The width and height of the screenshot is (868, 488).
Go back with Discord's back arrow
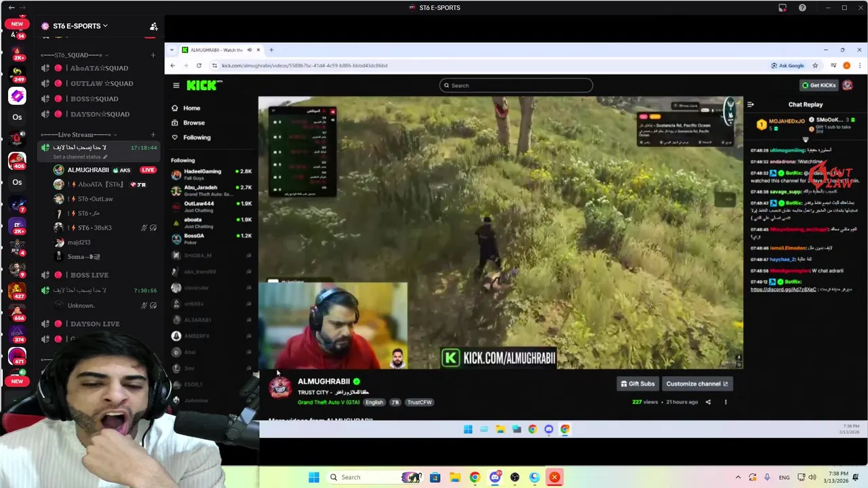click(x=11, y=7)
